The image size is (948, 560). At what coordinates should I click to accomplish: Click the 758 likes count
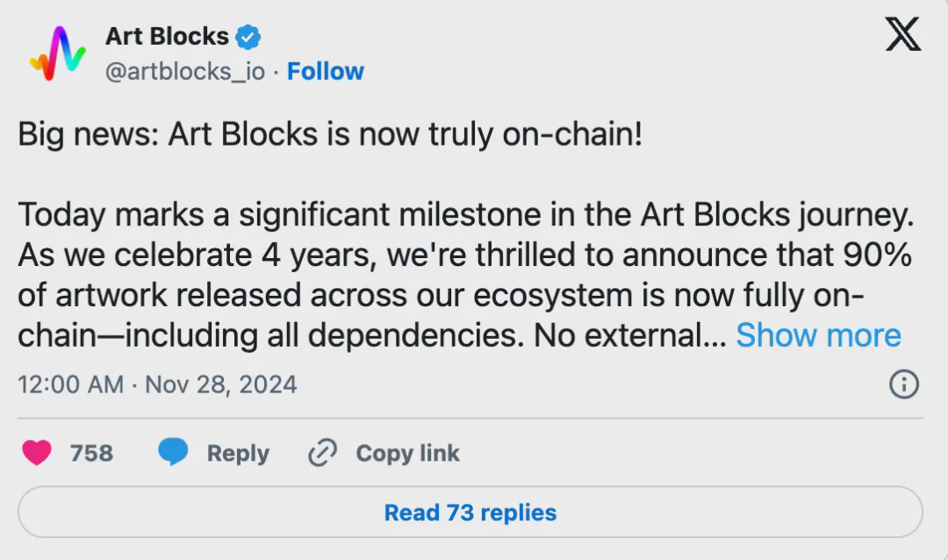coord(91,453)
